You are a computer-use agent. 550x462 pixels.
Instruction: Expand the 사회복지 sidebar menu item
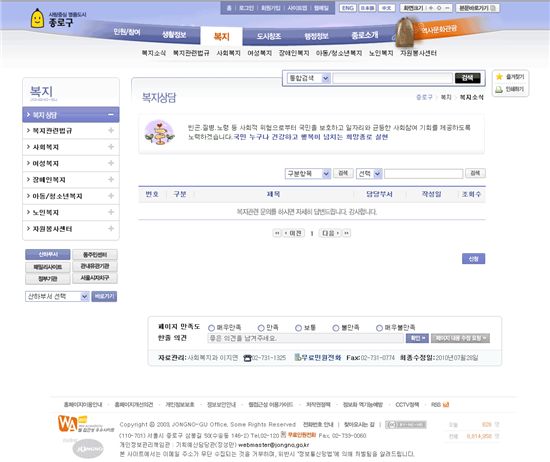coord(71,147)
